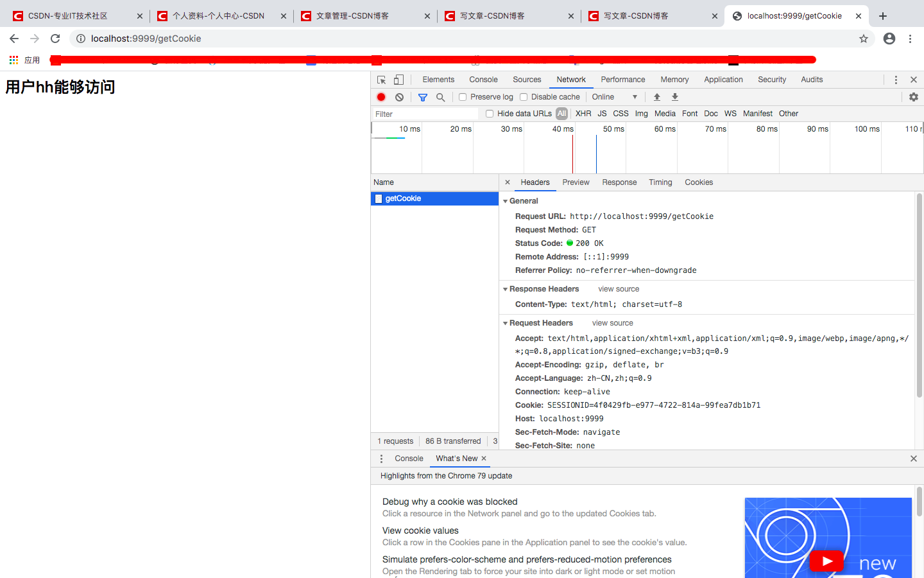Collapse the General section
Image resolution: width=924 pixels, height=578 pixels.
pos(505,201)
